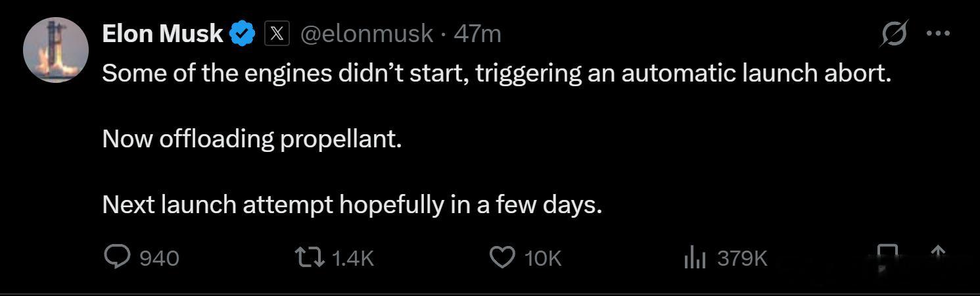Open the three-dot more options menu
Image resolution: width=980 pixels, height=296 pixels.
pos(938,34)
